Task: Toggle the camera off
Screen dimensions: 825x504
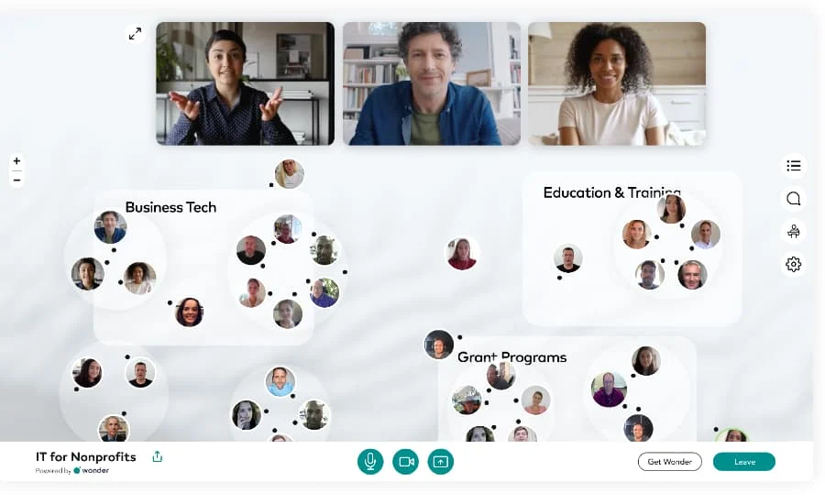Action: click(406, 461)
